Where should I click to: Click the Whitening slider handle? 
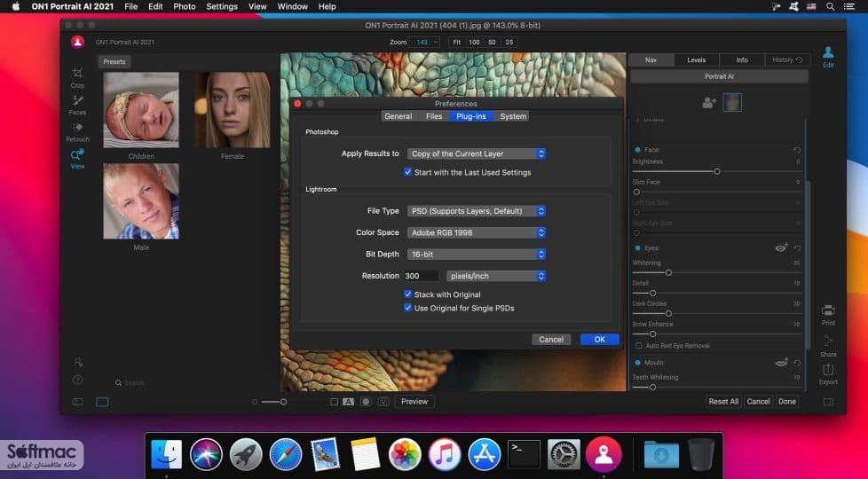coord(668,272)
